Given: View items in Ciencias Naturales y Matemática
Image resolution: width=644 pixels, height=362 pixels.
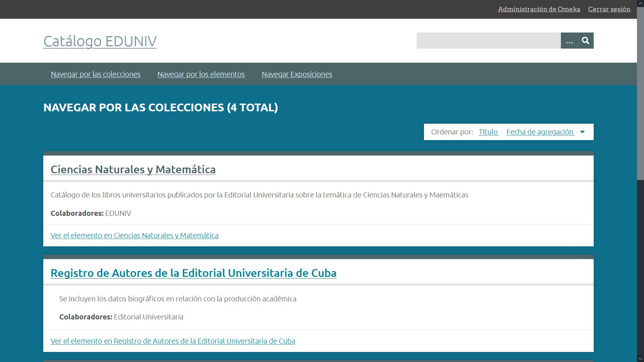Looking at the screenshot, I should pyautogui.click(x=135, y=236).
